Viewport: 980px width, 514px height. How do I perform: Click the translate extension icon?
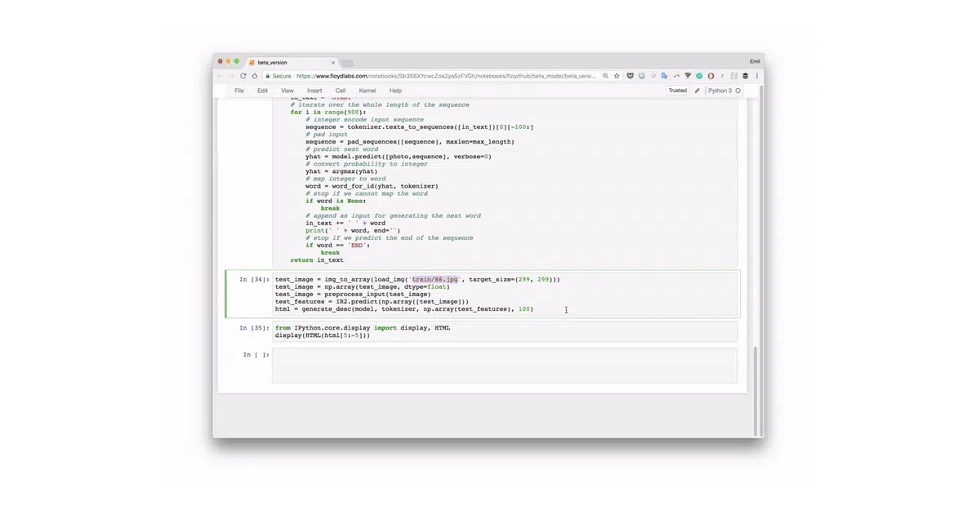click(x=664, y=76)
